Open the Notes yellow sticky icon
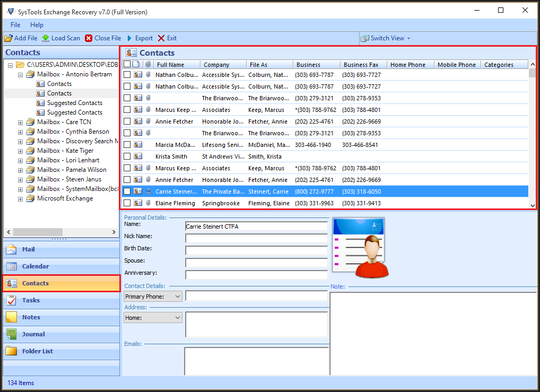Image resolution: width=540 pixels, height=392 pixels. (11, 317)
